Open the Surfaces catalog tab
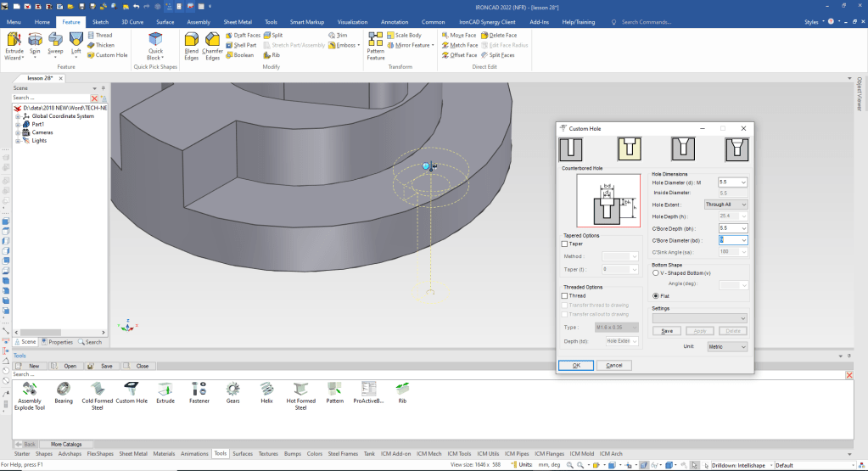This screenshot has width=868, height=471. coord(243,453)
